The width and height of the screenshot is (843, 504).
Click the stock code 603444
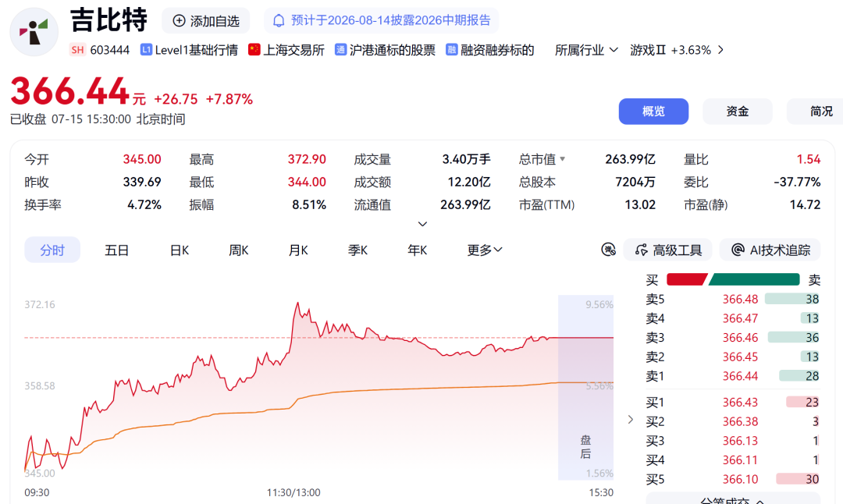click(110, 50)
